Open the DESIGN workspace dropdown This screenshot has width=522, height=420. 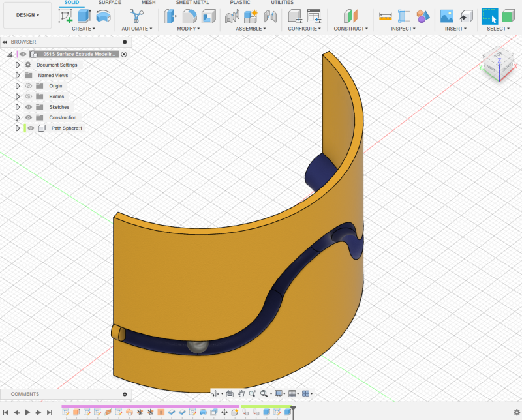[x=27, y=14]
